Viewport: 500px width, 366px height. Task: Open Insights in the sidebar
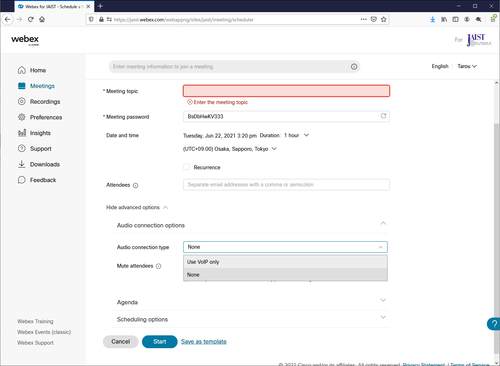coord(34,133)
